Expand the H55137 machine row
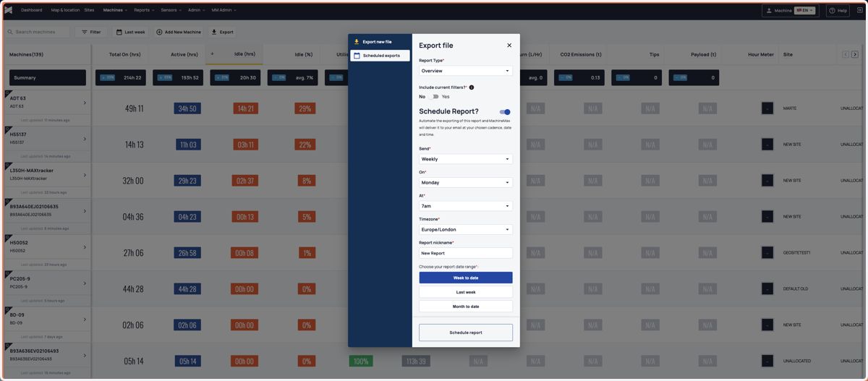This screenshot has width=868, height=381. [x=85, y=139]
